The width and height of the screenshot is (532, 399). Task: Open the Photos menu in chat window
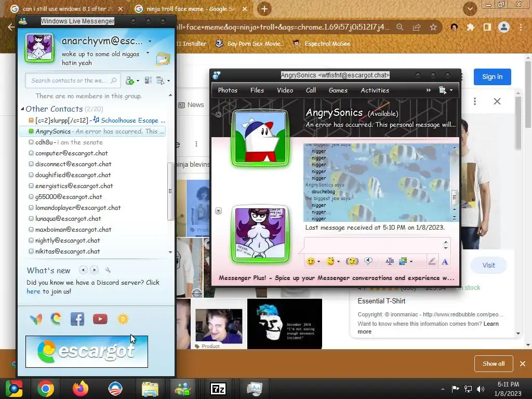click(x=228, y=90)
